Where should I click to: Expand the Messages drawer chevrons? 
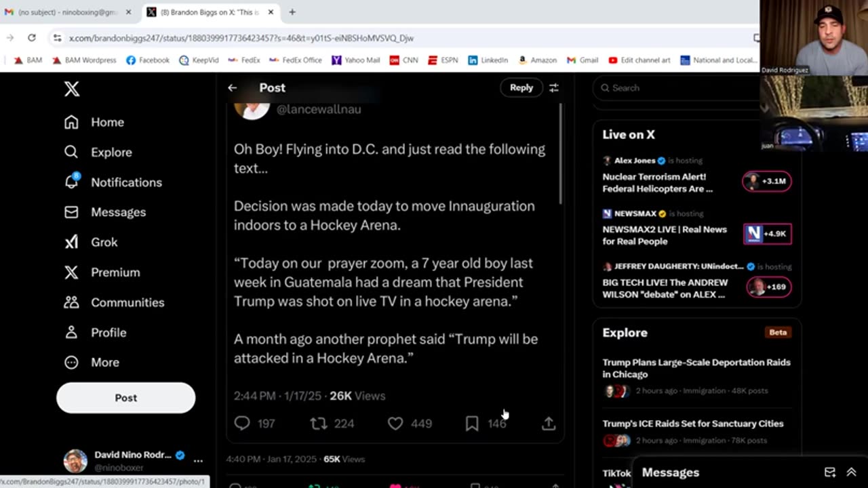pyautogui.click(x=851, y=472)
